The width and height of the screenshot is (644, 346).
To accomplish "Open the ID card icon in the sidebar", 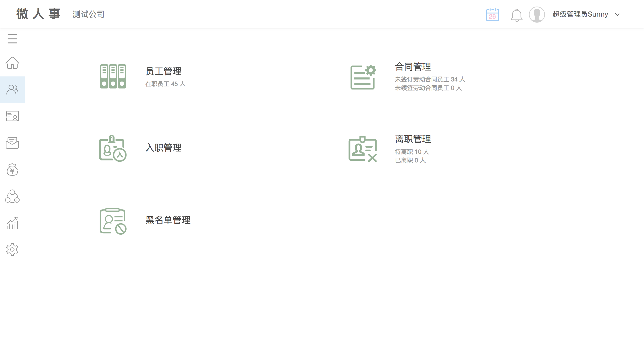I will point(12,116).
